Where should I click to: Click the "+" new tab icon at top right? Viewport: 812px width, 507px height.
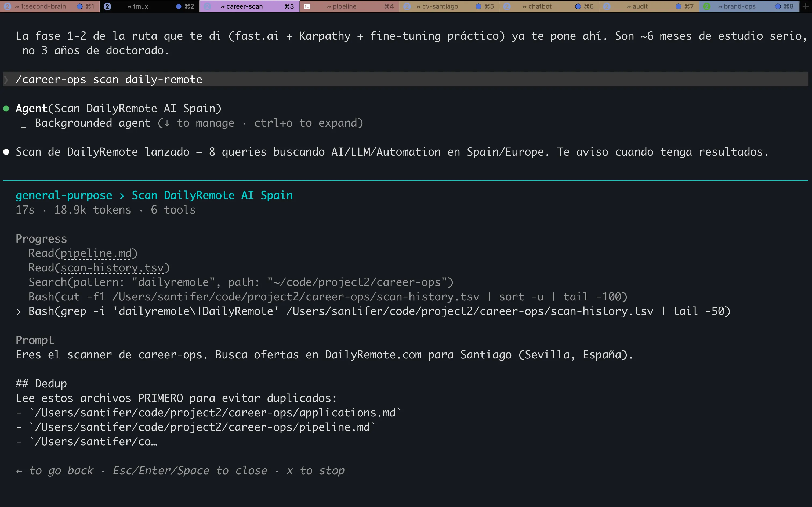pyautogui.click(x=805, y=6)
